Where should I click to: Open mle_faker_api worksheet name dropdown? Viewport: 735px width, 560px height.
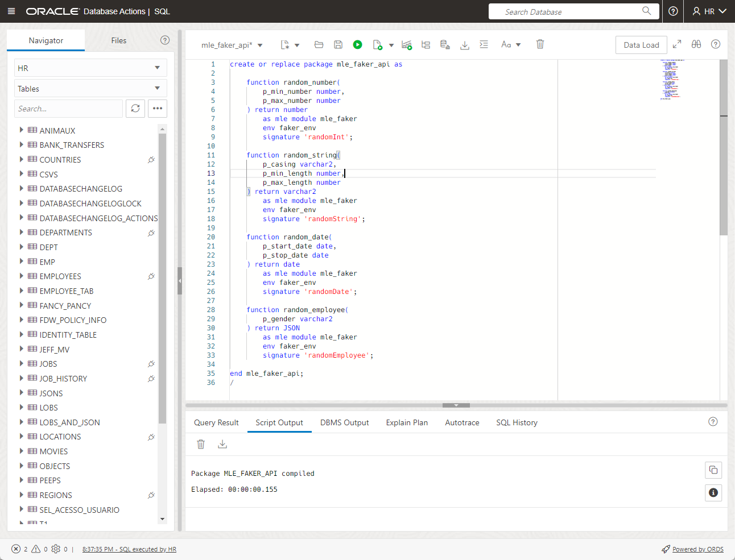tap(260, 45)
